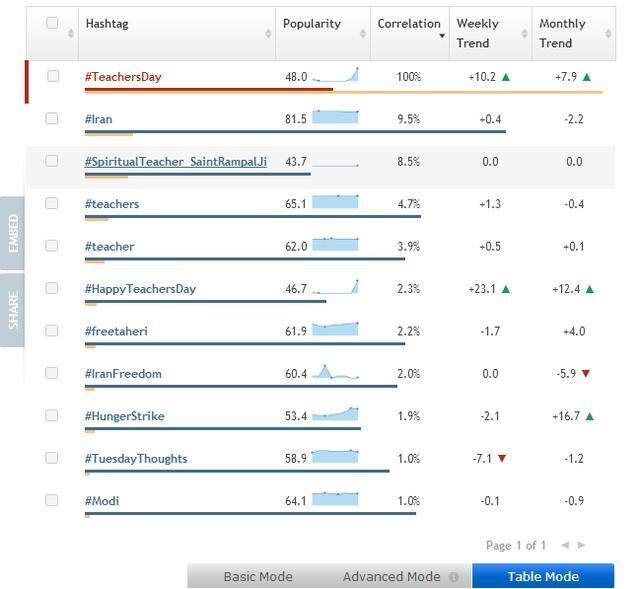This screenshot has width=640, height=589.
Task: Switch to Table Mode tab
Action: click(x=543, y=576)
